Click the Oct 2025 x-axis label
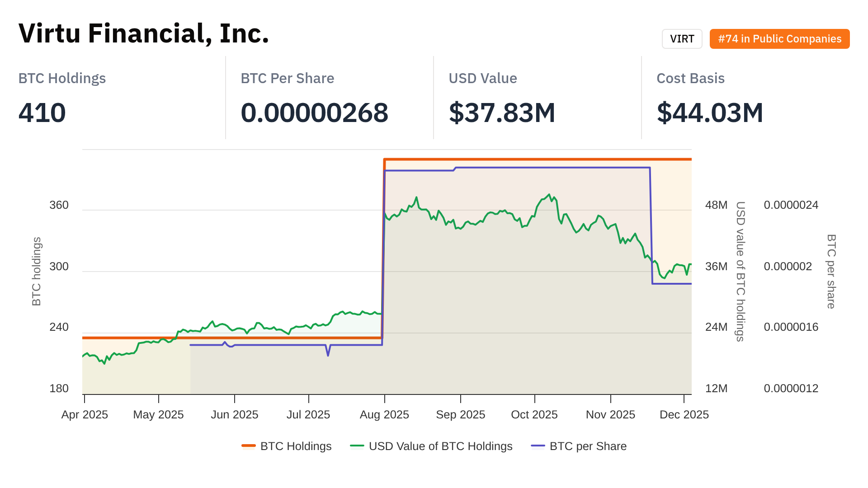 point(534,414)
